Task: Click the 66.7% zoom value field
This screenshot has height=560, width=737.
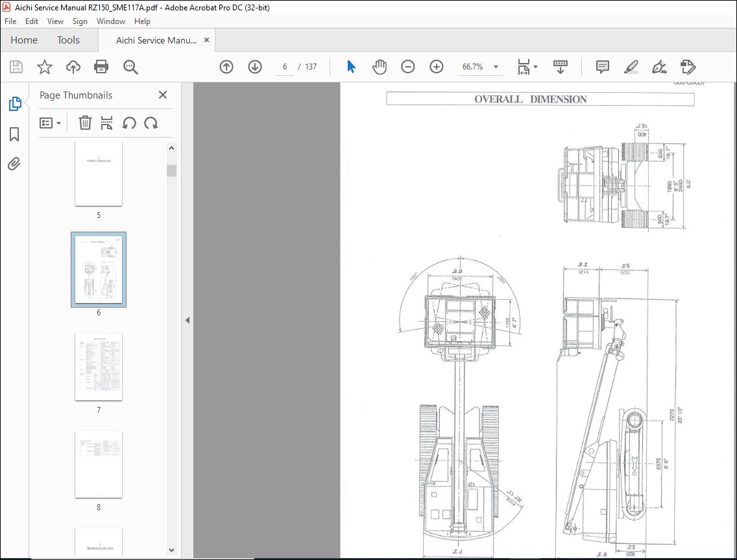Action: 473,67
